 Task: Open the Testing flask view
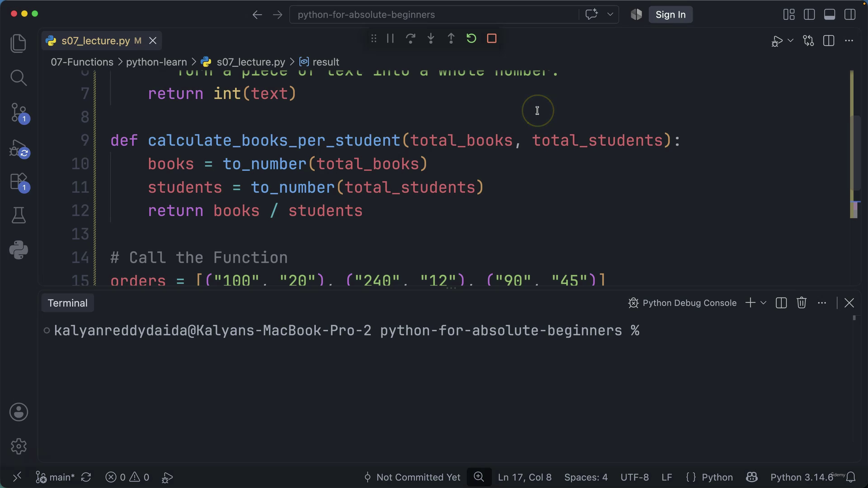[19, 216]
